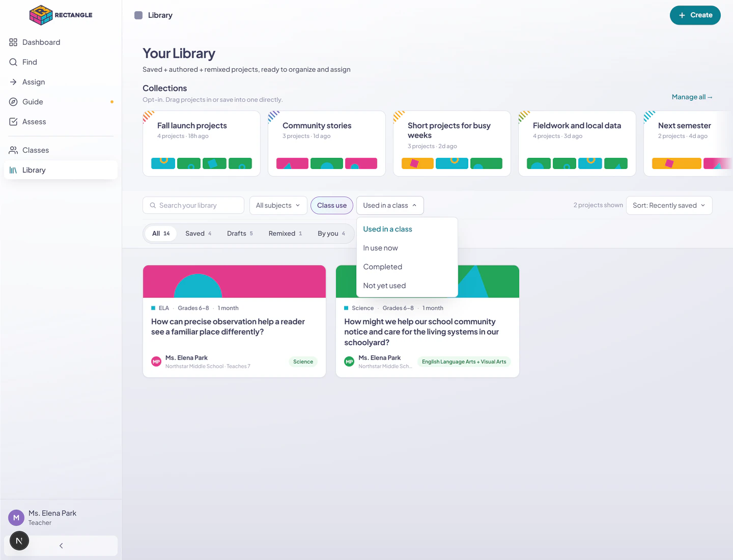Click the Assess checkbox-pencil icon
Image resolution: width=733 pixels, height=560 pixels.
pos(13,122)
